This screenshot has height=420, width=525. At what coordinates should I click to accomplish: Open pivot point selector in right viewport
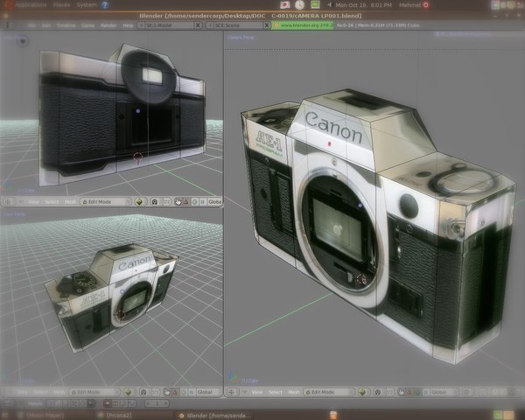[378, 392]
